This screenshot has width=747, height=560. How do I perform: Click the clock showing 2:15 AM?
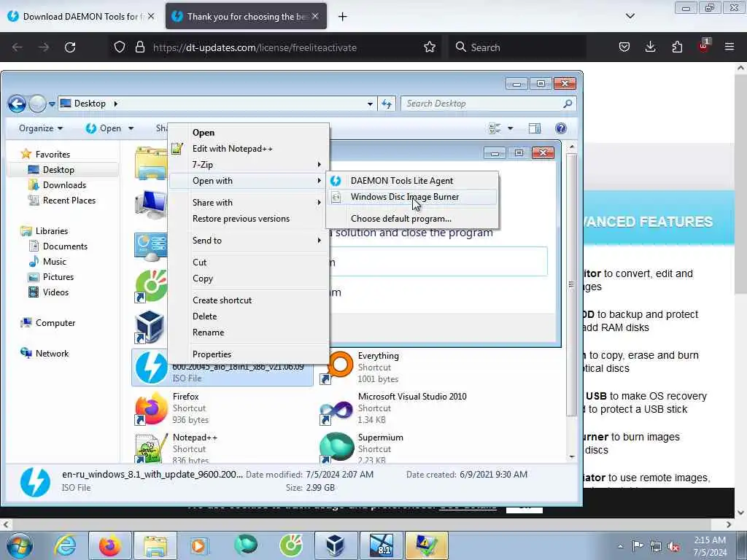coord(709,540)
